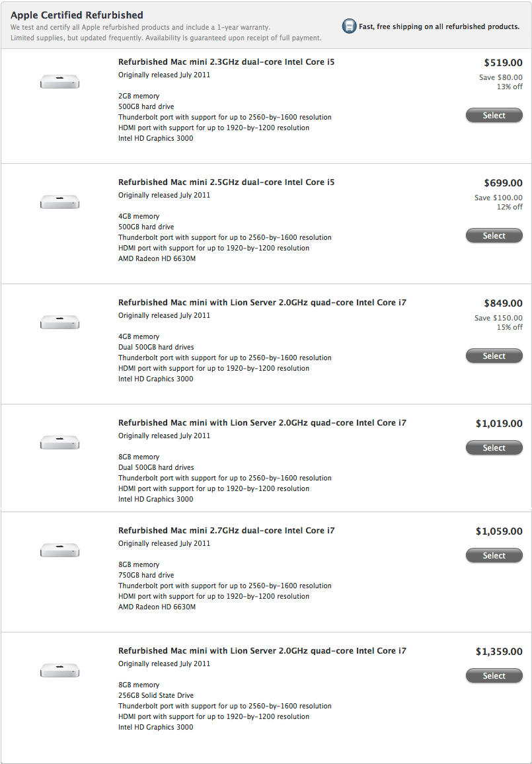
Task: Click the Mac mini image for 2.5GHz Core i5
Action: (59, 202)
